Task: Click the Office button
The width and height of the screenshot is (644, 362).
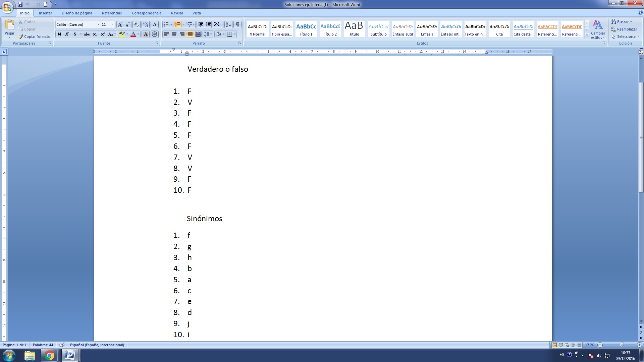Action: click(x=7, y=7)
